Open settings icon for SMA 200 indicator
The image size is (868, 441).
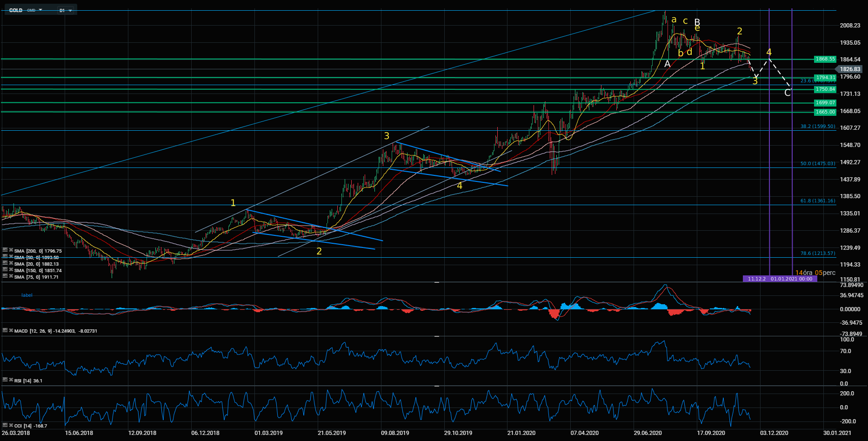coord(5,250)
